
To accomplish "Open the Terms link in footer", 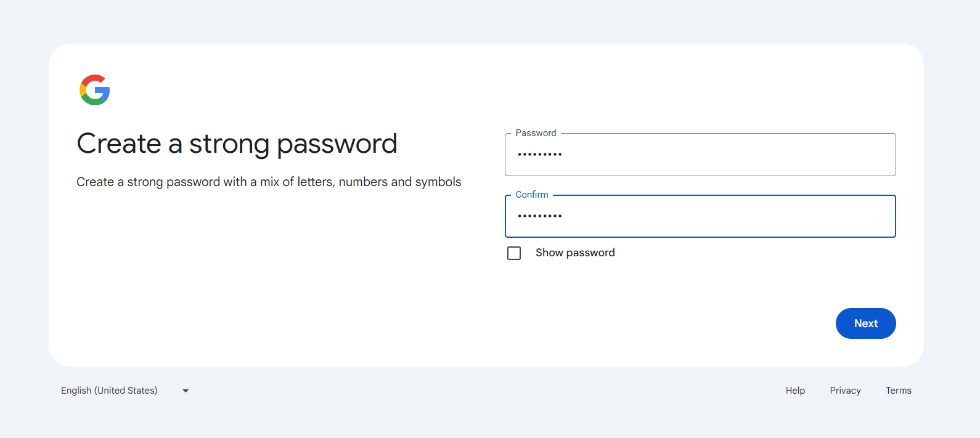I will coord(898,391).
